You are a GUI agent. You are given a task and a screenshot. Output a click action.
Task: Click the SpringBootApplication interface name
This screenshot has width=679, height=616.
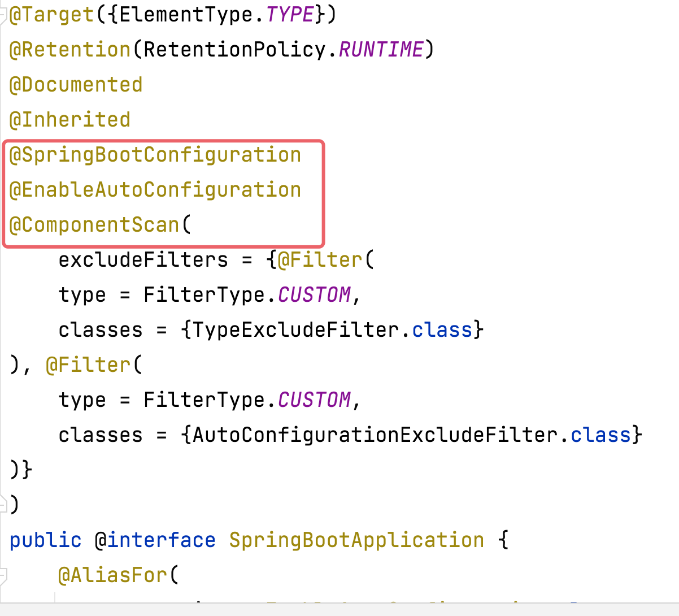click(356, 540)
